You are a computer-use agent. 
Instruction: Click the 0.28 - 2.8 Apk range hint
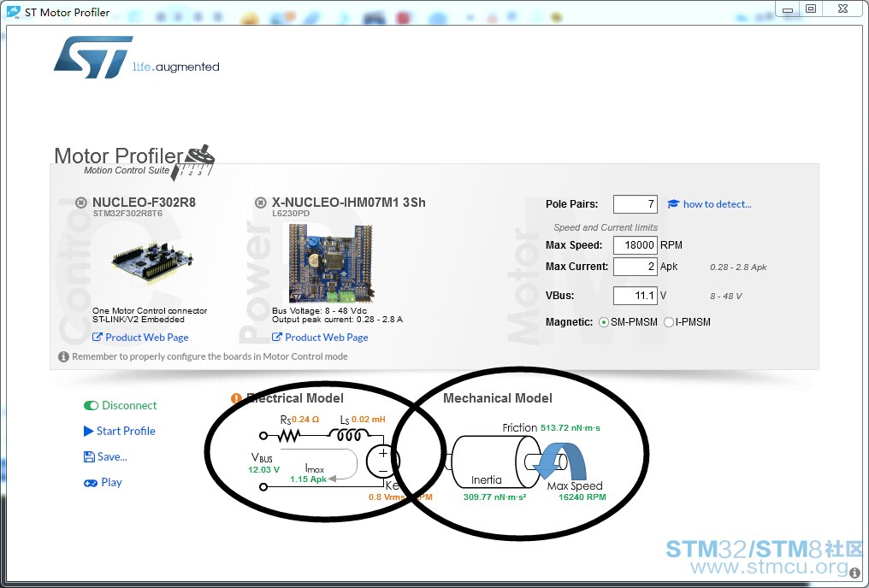tap(738, 267)
